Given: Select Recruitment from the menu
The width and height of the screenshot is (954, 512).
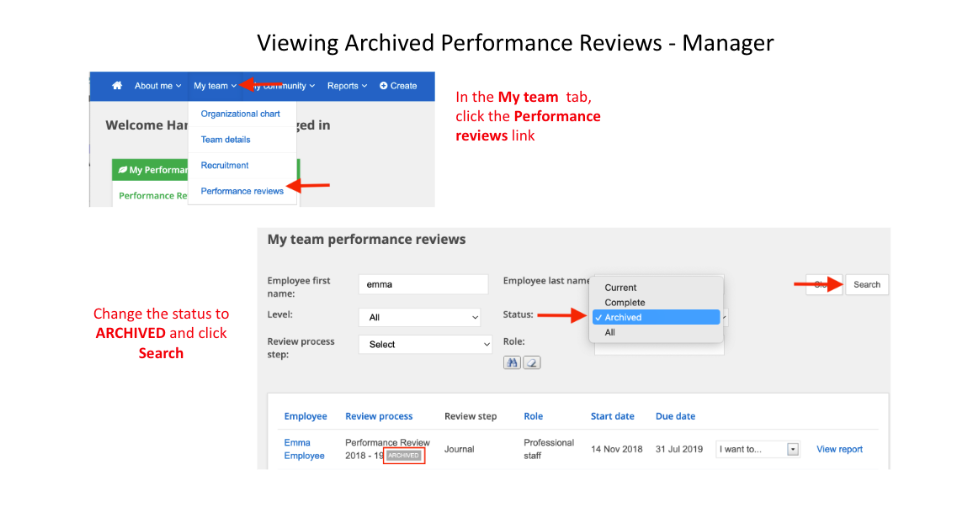Looking at the screenshot, I should coord(225,165).
